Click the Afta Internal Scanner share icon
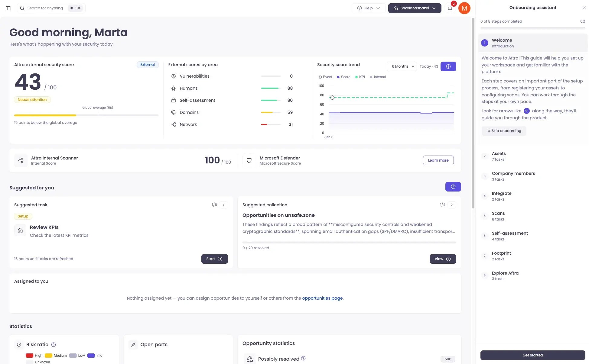Image resolution: width=589 pixels, height=364 pixels. [21, 160]
